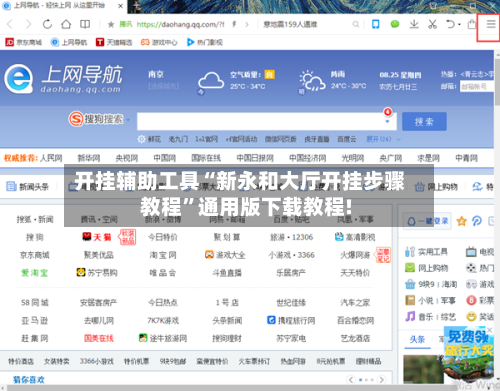Open the 光明网 link
The height and width of the screenshot is (391, 500).
coord(353,158)
